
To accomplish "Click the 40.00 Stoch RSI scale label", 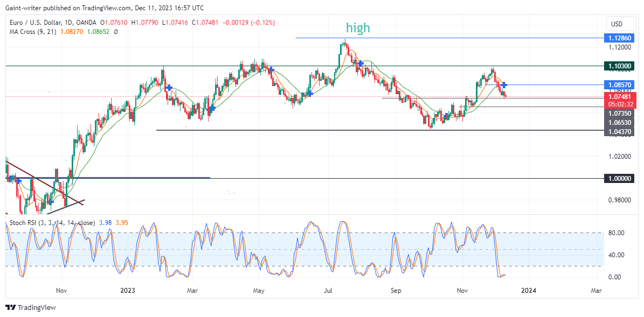I will [x=615, y=255].
